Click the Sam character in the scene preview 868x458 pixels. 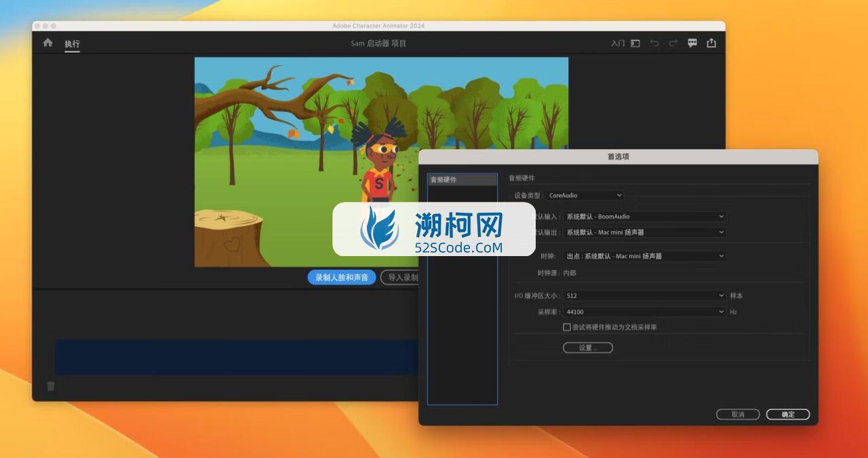point(380,163)
